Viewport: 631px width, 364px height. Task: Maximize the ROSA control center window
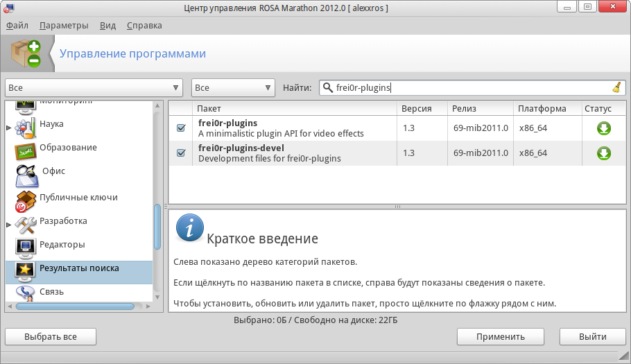tap(587, 7)
